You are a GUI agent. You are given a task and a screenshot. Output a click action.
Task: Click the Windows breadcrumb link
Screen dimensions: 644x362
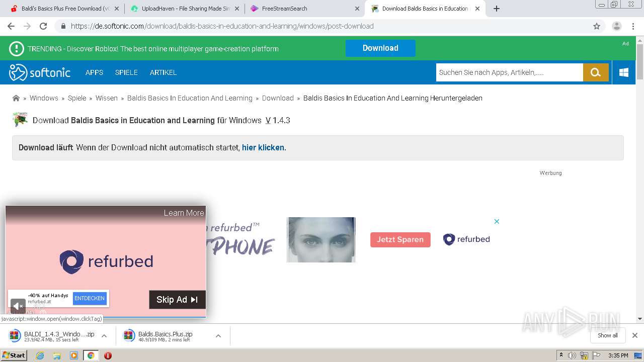pos(44,98)
